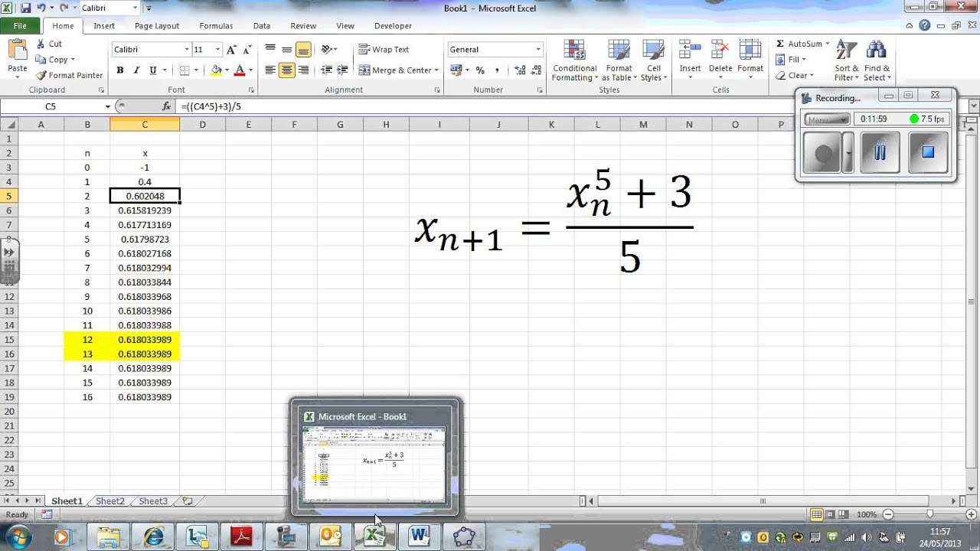Switch to the Data tab

(262, 26)
